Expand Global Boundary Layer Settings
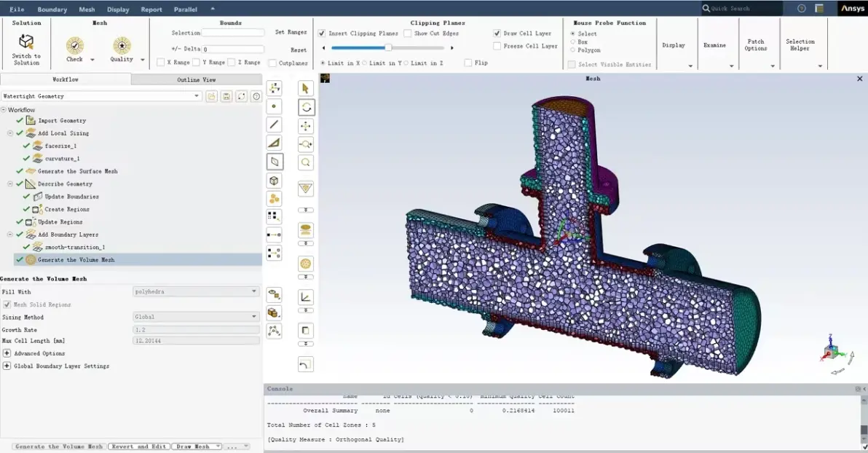This screenshot has height=453, width=868. 7,366
